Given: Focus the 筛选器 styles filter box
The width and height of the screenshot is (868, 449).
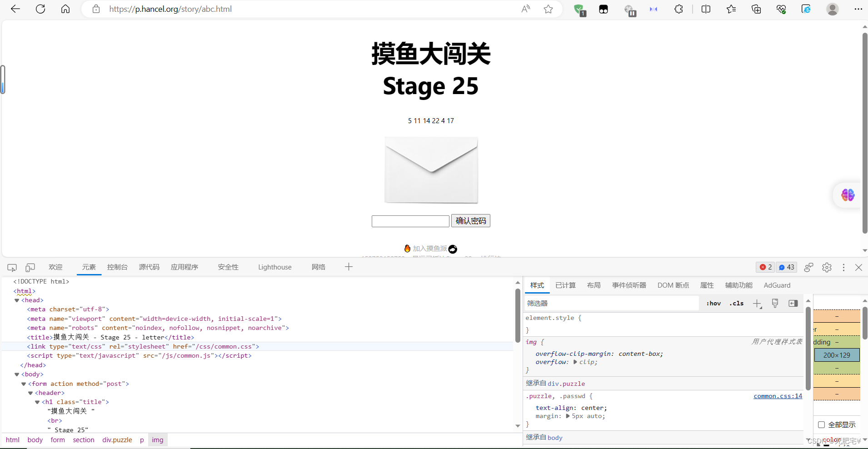Looking at the screenshot, I should pyautogui.click(x=612, y=303).
